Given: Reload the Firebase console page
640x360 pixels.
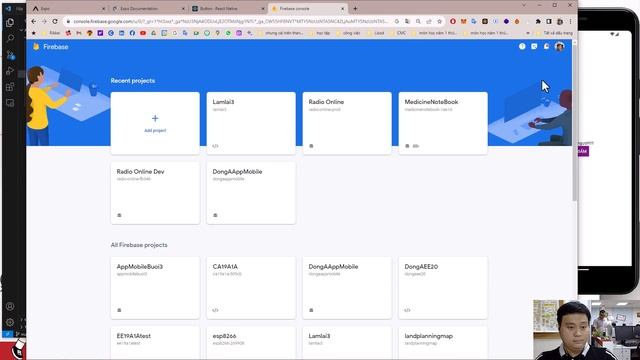Looking at the screenshot, I should [55, 21].
